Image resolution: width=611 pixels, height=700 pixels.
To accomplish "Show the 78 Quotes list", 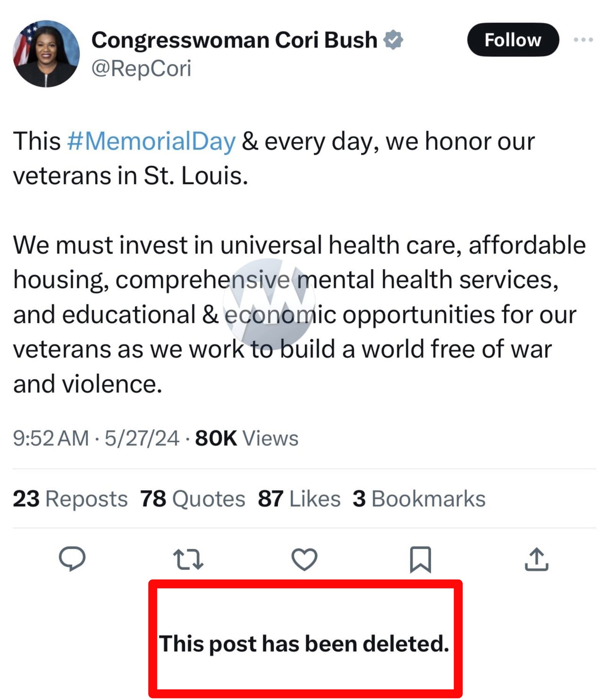I will [192, 499].
